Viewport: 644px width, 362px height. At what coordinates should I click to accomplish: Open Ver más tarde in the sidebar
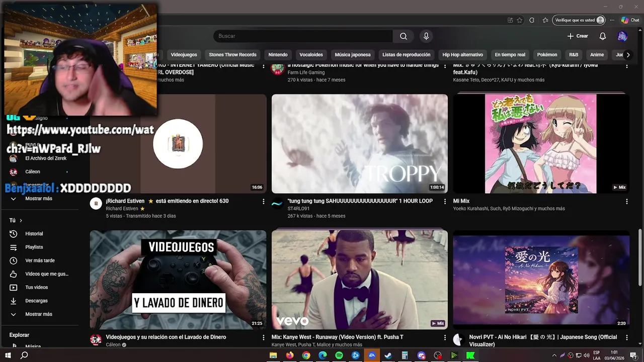pyautogui.click(x=39, y=260)
